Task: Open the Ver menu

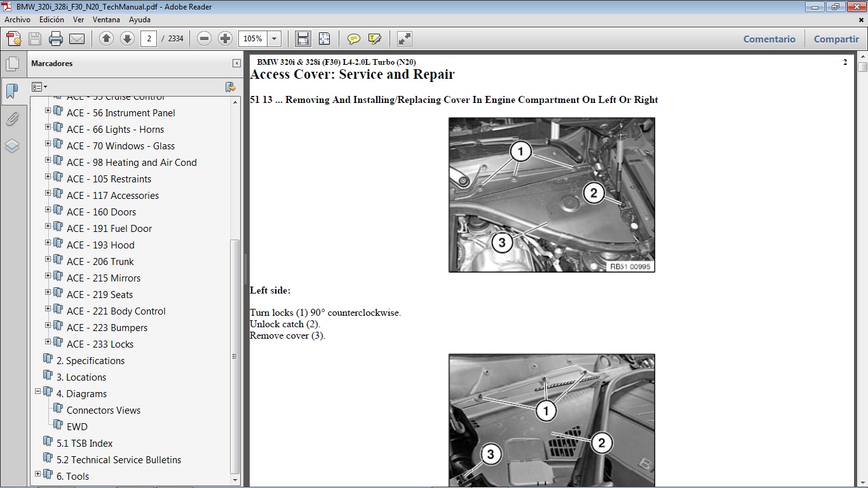Action: (x=79, y=20)
